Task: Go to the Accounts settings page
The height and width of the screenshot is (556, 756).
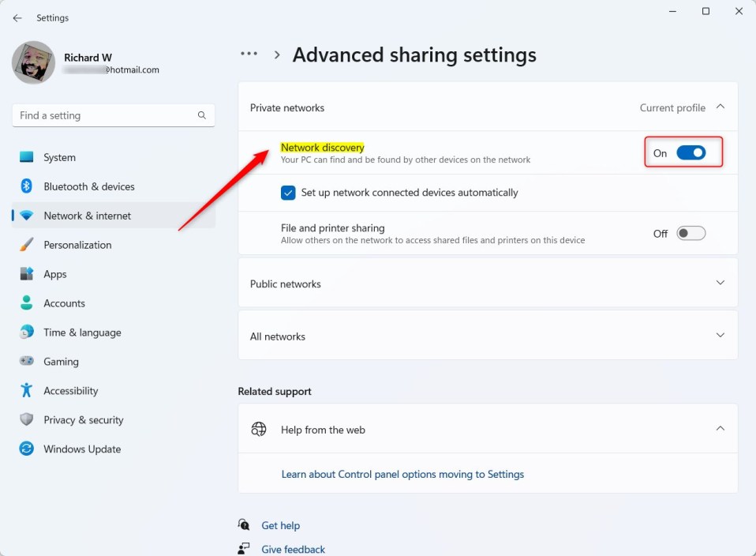Action: point(64,303)
